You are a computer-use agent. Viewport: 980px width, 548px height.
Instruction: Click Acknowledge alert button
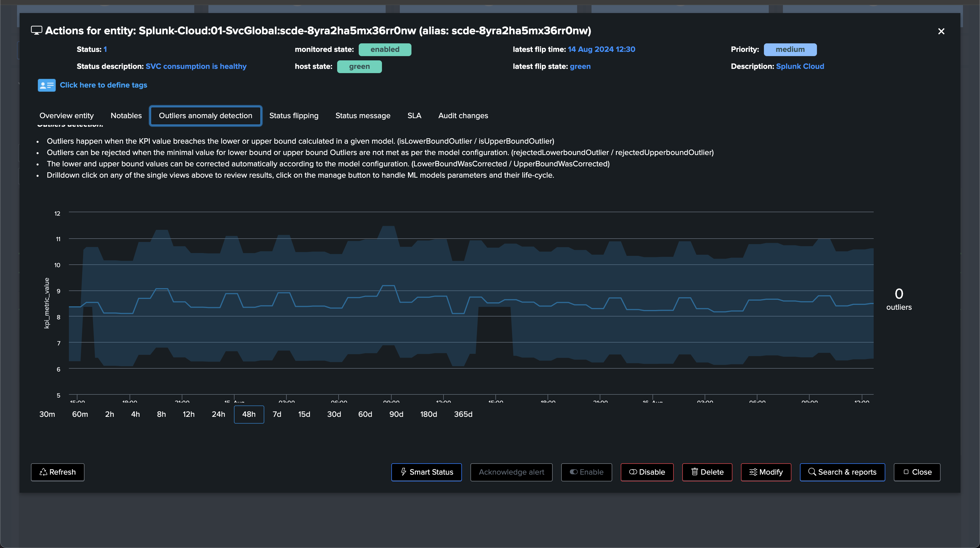click(x=511, y=472)
